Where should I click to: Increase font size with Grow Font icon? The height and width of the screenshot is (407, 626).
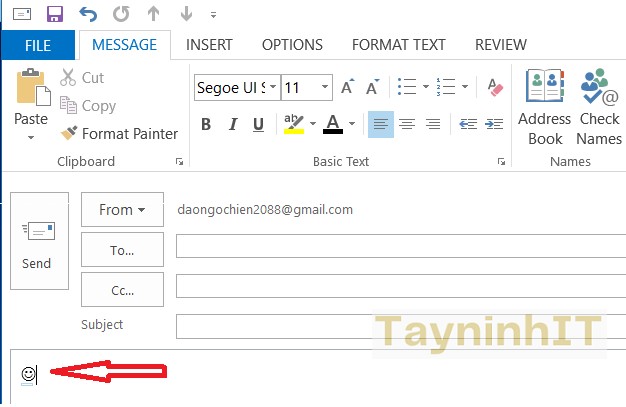(347, 88)
